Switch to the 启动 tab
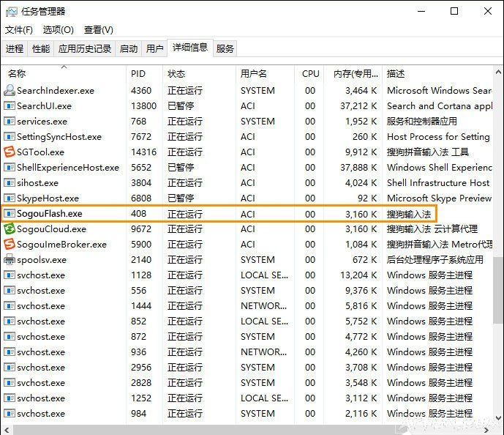The image size is (504, 435). pos(129,49)
